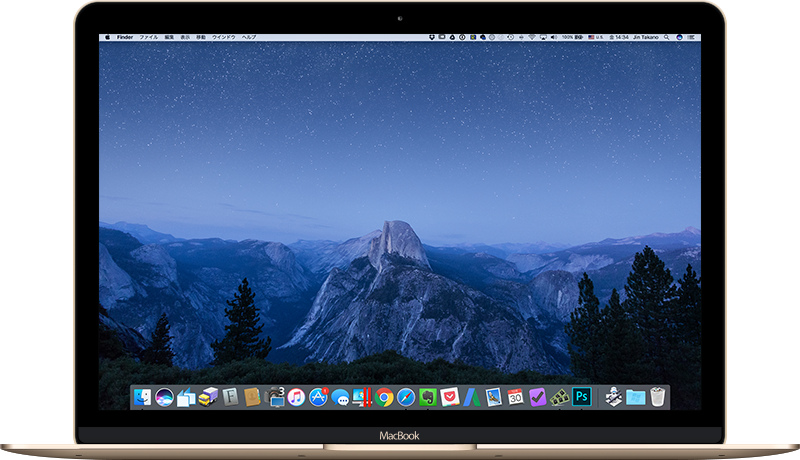Open the 編集 menu
The image size is (800, 460).
[169, 37]
